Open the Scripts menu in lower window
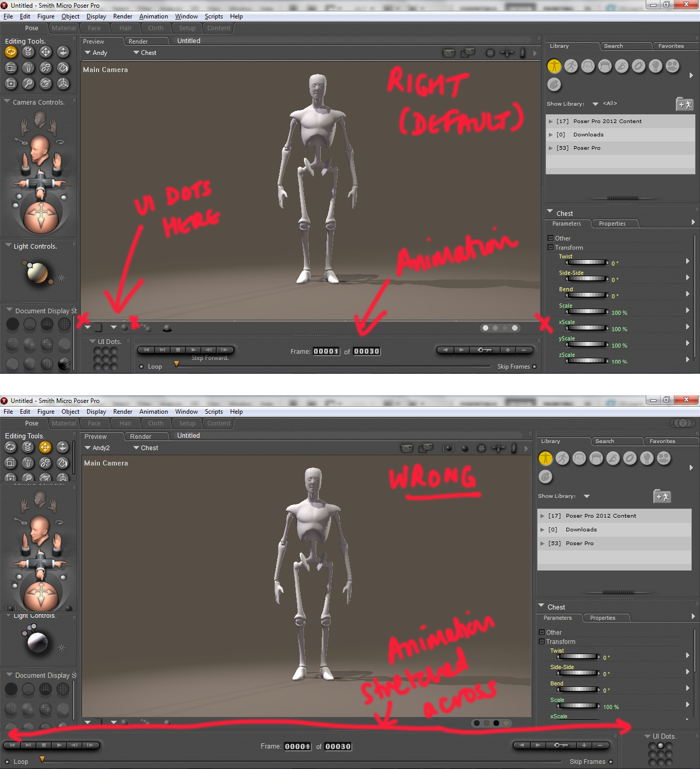The height and width of the screenshot is (769, 700). point(214,412)
